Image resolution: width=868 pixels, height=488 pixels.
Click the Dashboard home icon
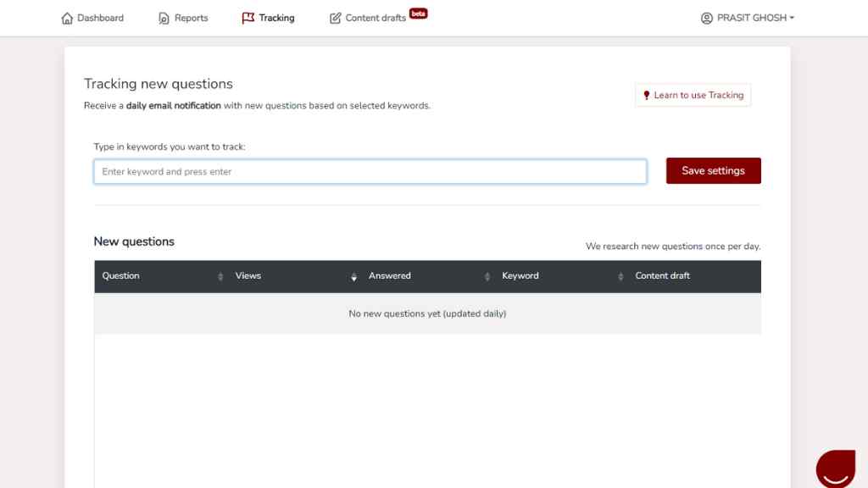(67, 19)
